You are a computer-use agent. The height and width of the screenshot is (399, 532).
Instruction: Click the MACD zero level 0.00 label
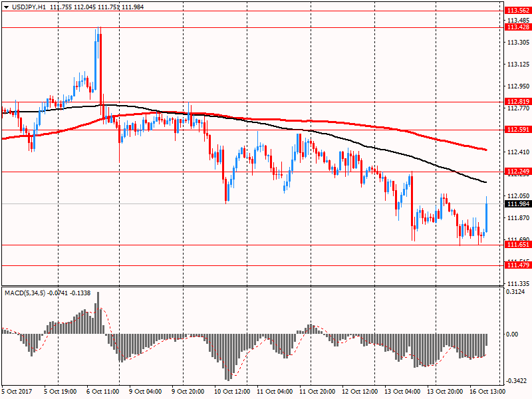coord(512,334)
